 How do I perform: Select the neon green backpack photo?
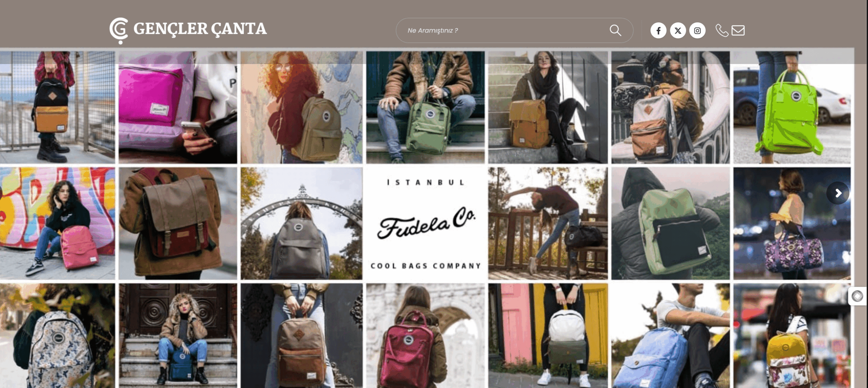point(792,107)
